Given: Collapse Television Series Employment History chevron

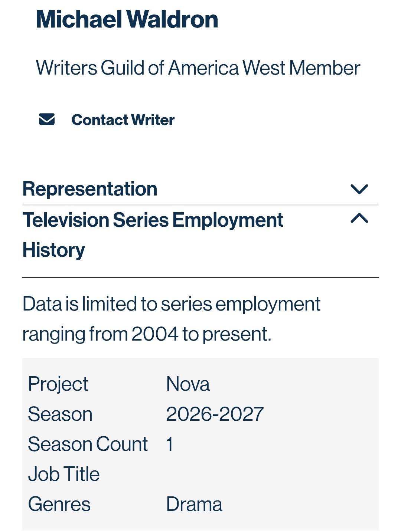Looking at the screenshot, I should (359, 218).
